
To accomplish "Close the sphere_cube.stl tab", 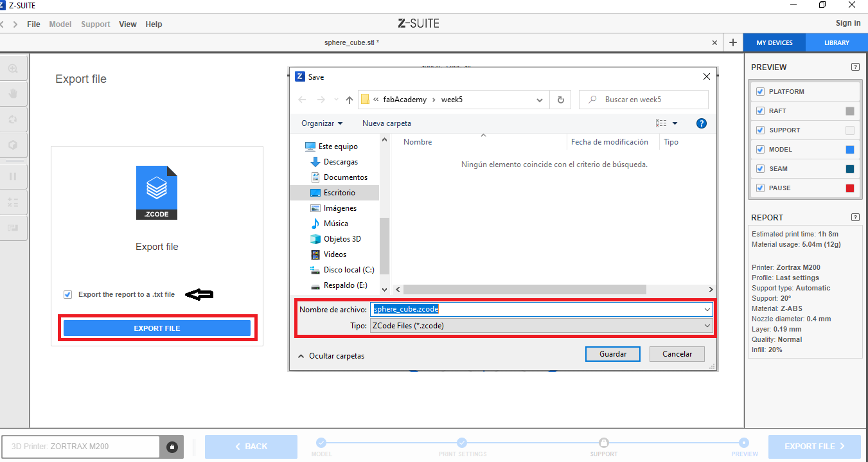I will coord(715,42).
